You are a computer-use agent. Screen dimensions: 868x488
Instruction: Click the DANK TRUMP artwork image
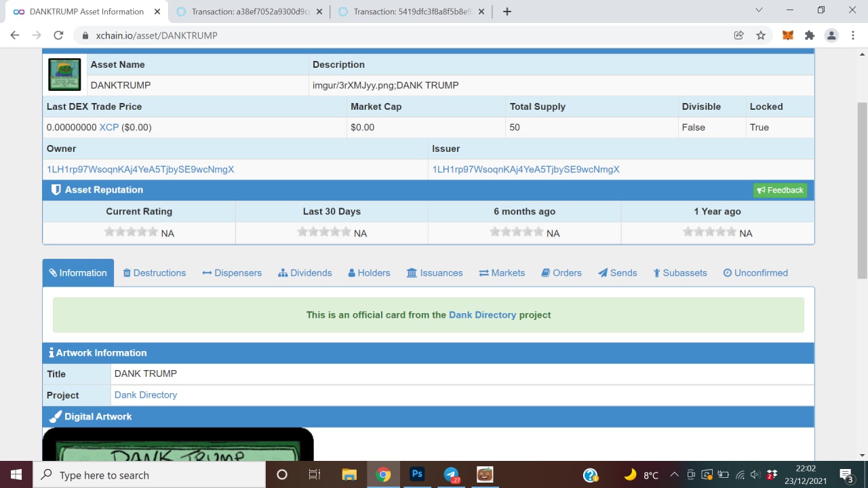click(x=178, y=445)
